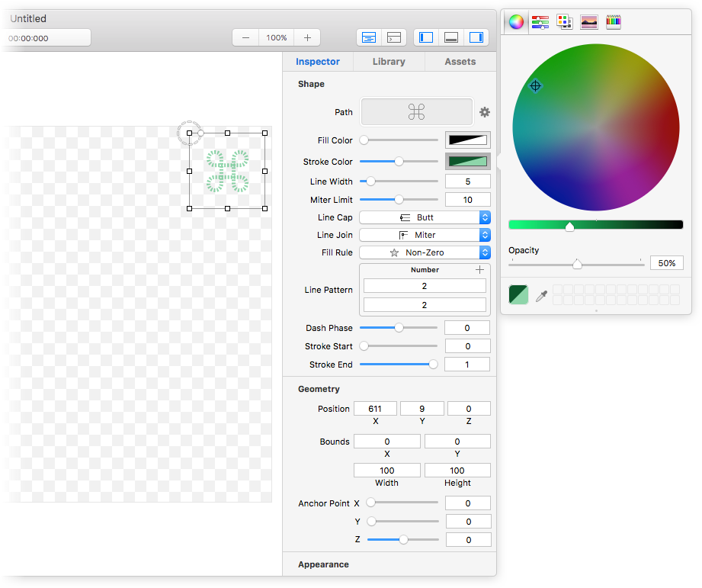
Task: Click the Bounds X field
Action: point(386,442)
